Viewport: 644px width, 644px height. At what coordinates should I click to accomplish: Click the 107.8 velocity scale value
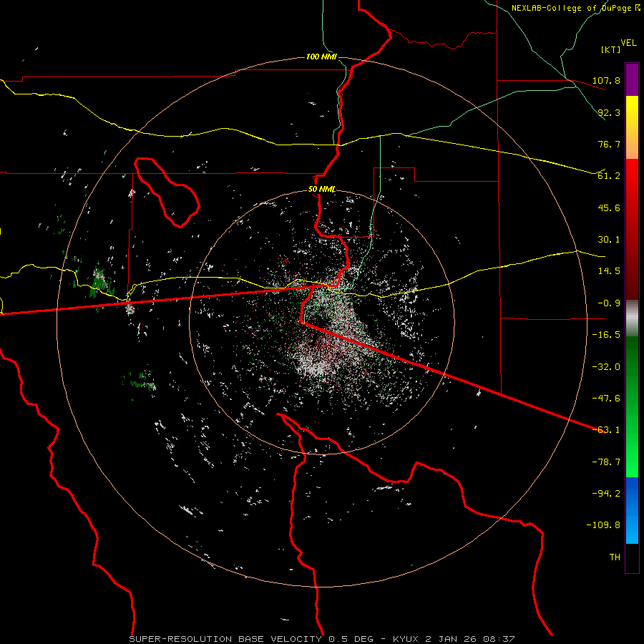click(606, 80)
